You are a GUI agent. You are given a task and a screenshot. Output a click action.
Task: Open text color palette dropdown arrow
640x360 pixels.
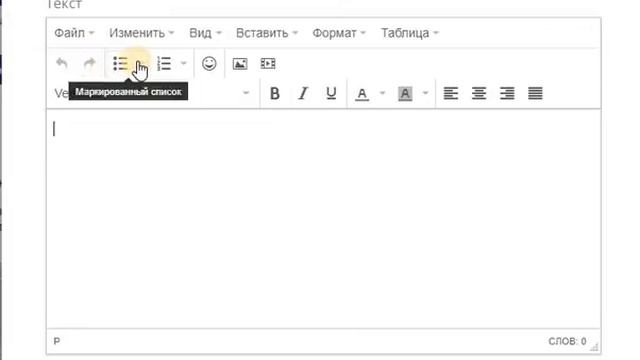[x=382, y=93]
